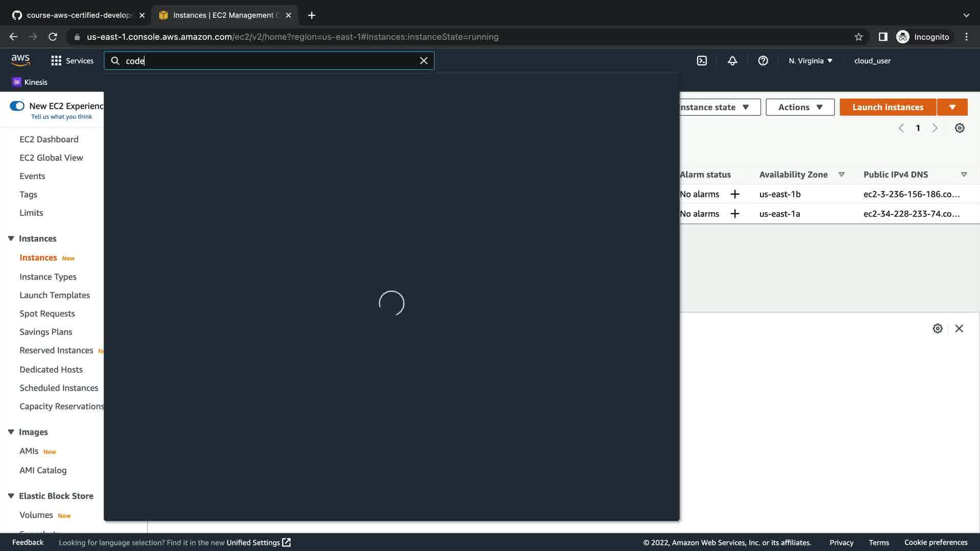Clear the search box with X icon
980x551 pixels.
pos(423,61)
